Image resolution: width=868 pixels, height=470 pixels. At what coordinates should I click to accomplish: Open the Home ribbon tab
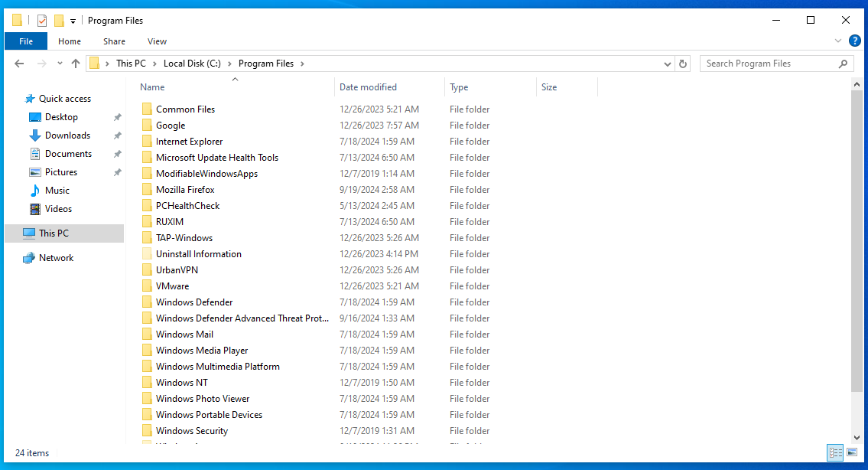point(69,41)
